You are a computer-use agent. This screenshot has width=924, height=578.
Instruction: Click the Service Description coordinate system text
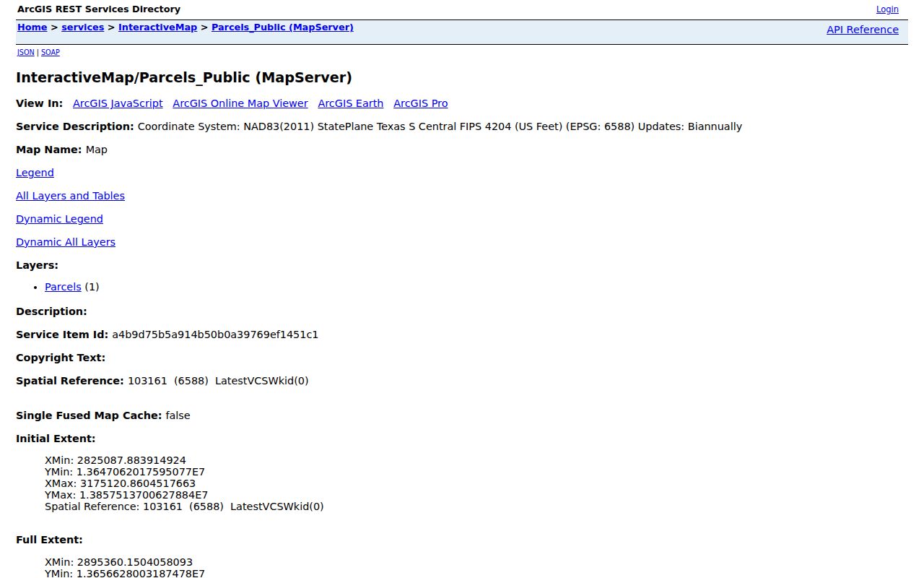coord(440,126)
